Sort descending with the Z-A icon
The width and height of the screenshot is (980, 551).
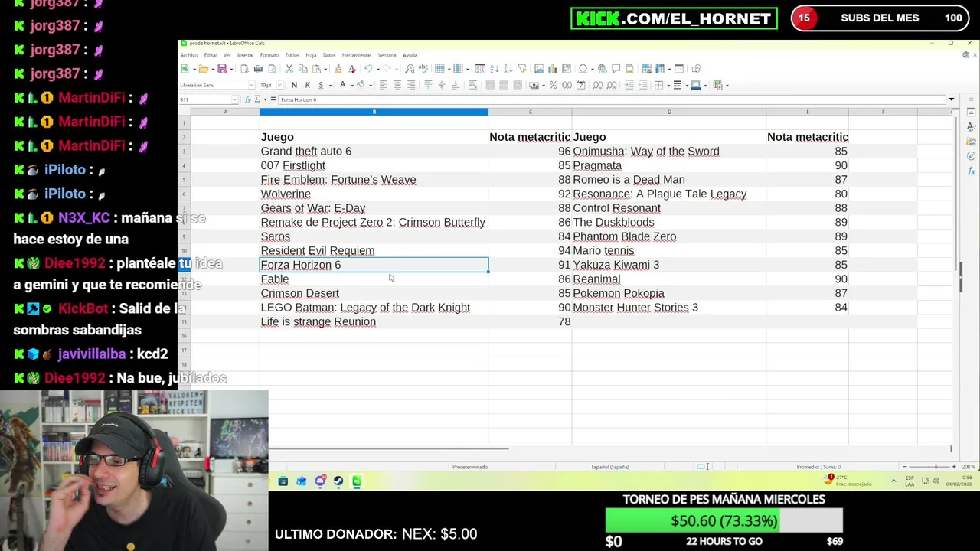click(x=508, y=69)
